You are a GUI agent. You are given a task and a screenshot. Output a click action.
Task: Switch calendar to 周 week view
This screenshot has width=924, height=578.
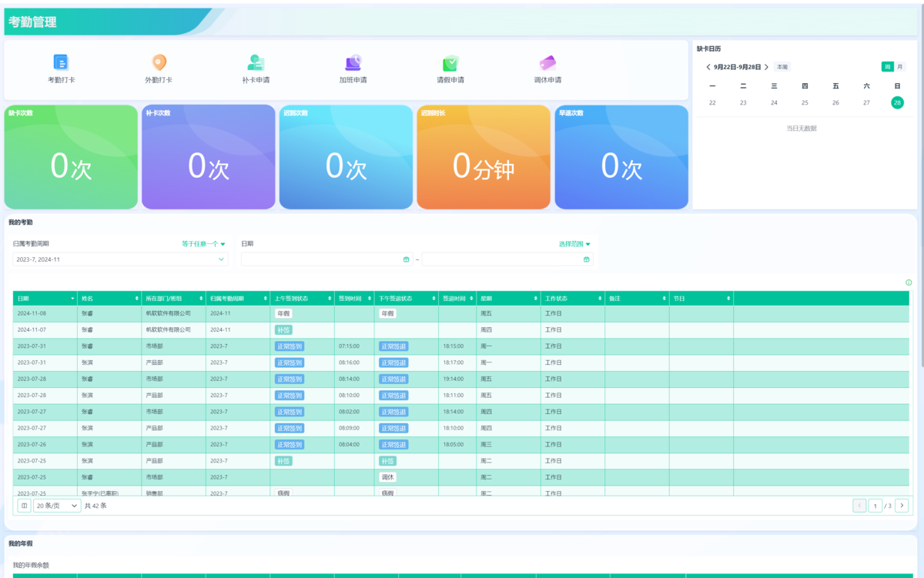tap(888, 67)
